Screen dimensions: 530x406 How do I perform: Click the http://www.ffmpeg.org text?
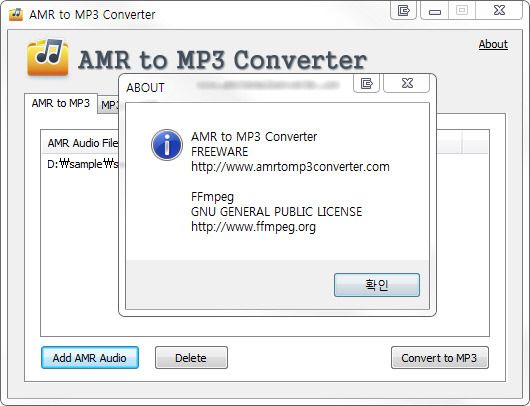(x=253, y=227)
